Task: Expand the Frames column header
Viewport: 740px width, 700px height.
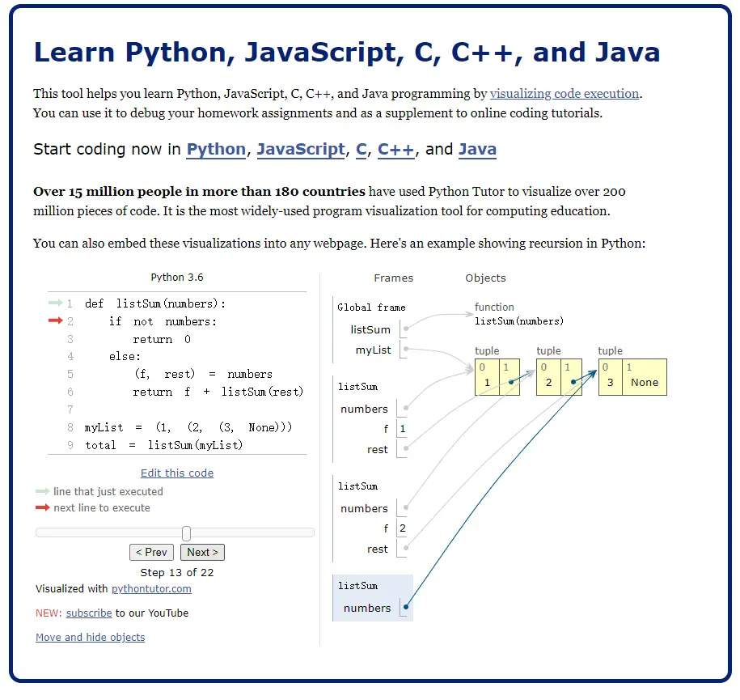Action: (x=393, y=278)
